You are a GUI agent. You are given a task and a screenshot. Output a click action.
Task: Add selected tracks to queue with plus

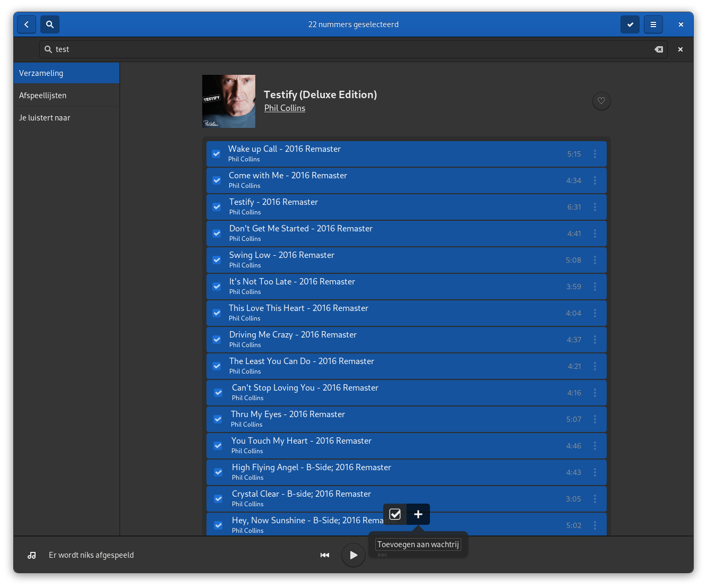[x=418, y=514]
